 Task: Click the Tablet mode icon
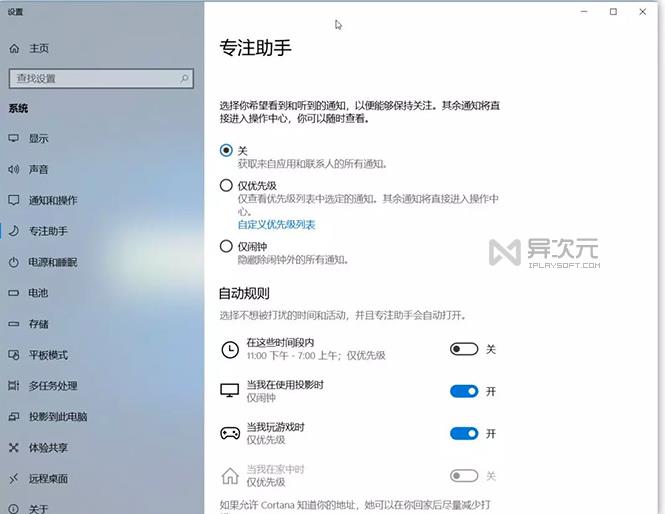pyautogui.click(x=14, y=355)
